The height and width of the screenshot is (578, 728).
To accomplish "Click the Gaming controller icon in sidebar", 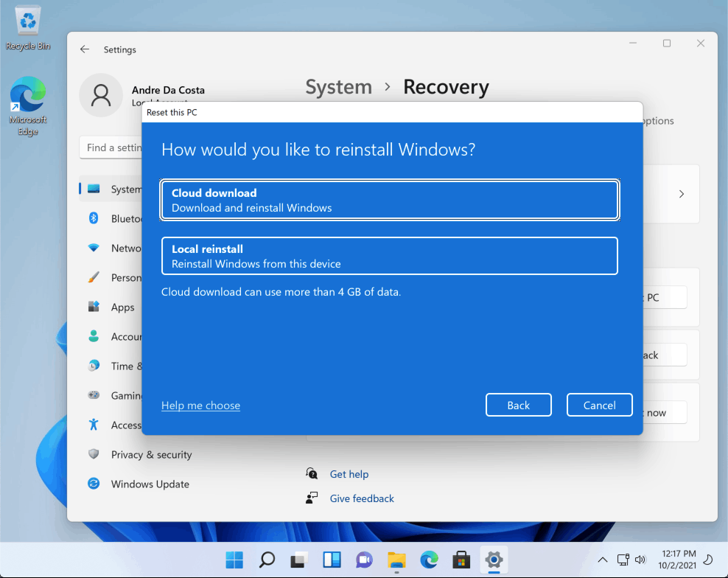I will pyautogui.click(x=94, y=395).
